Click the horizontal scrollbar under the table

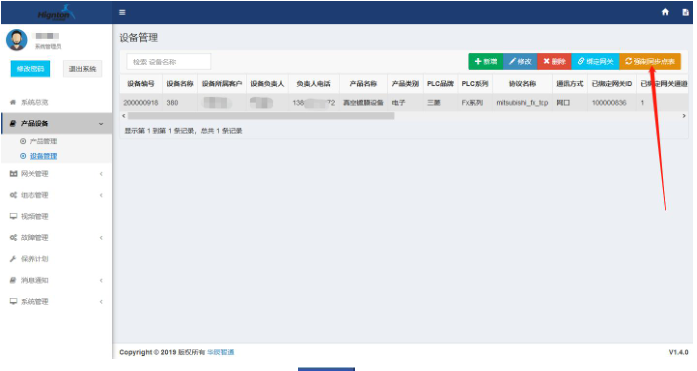261,116
